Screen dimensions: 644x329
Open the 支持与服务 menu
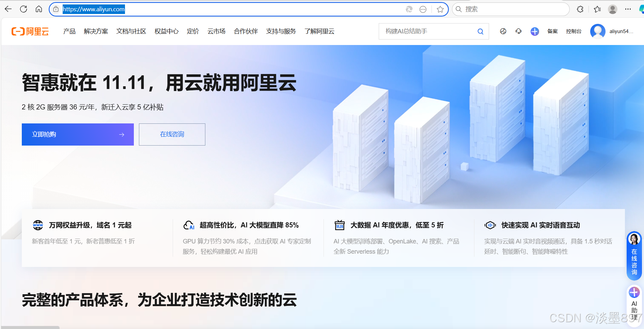[x=281, y=31]
